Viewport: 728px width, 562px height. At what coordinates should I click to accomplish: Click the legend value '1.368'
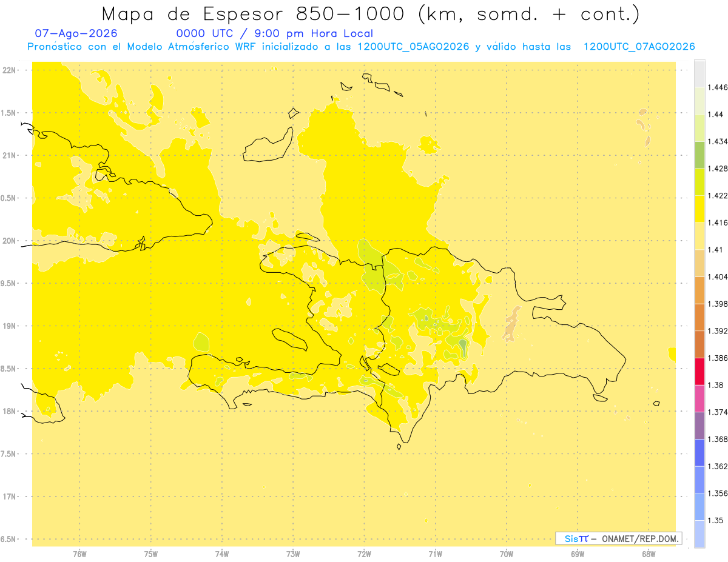coord(718,439)
